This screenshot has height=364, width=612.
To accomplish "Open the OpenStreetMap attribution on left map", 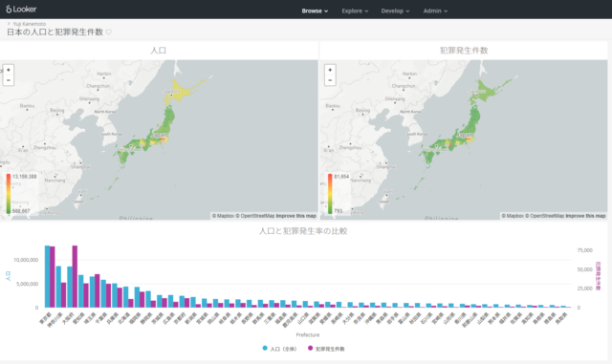I will point(255,216).
